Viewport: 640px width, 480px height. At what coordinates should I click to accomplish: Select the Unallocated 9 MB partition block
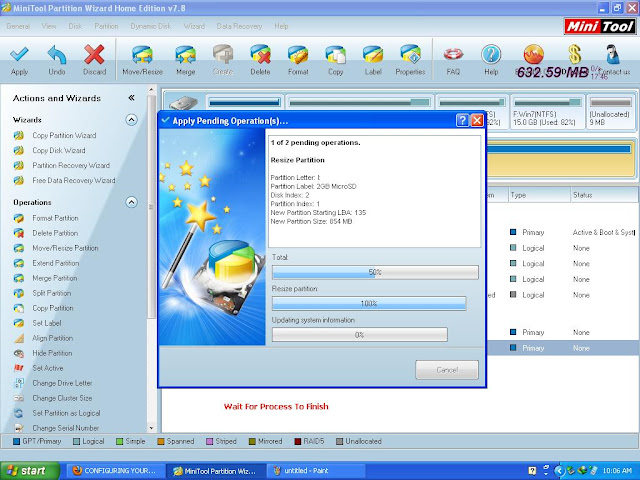pyautogui.click(x=610, y=112)
